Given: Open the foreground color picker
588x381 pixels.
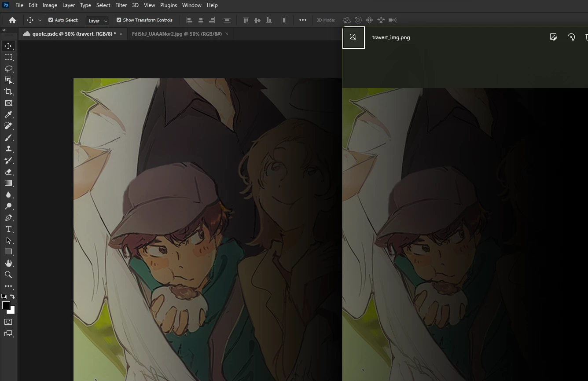Looking at the screenshot, I should (x=6, y=305).
